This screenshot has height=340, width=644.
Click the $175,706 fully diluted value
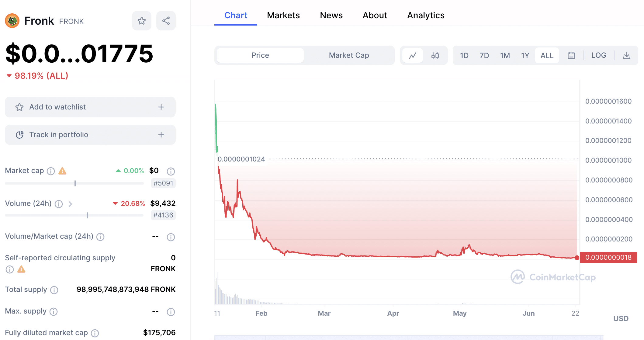[159, 332]
